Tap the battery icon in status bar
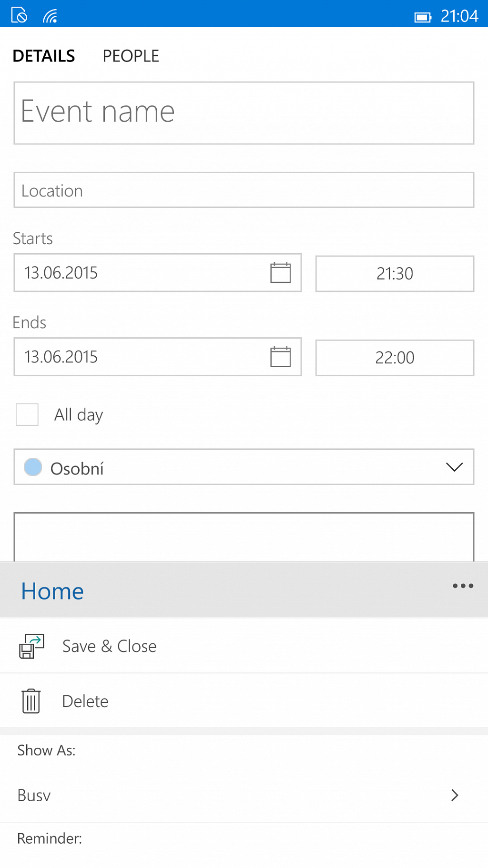The height and width of the screenshot is (868, 488). point(423,17)
